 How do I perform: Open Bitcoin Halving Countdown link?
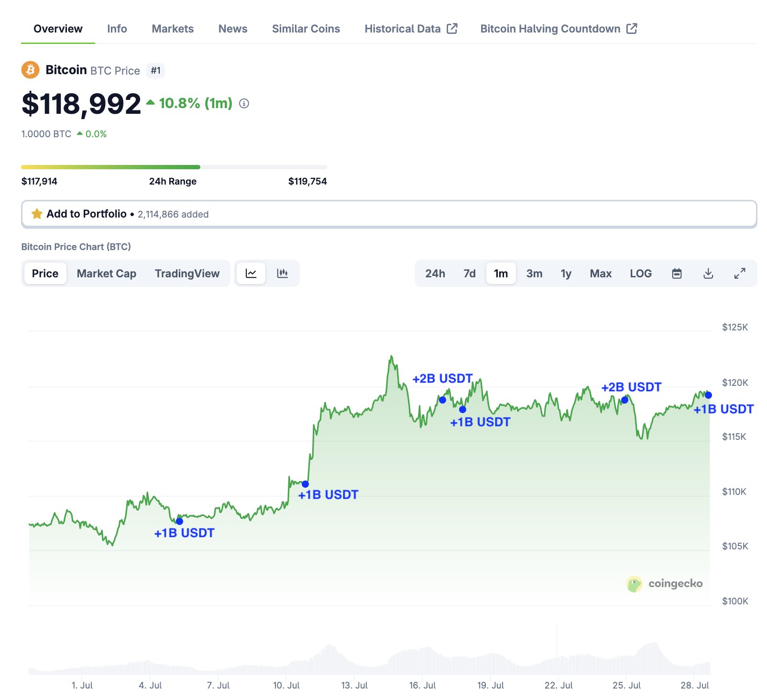click(558, 29)
